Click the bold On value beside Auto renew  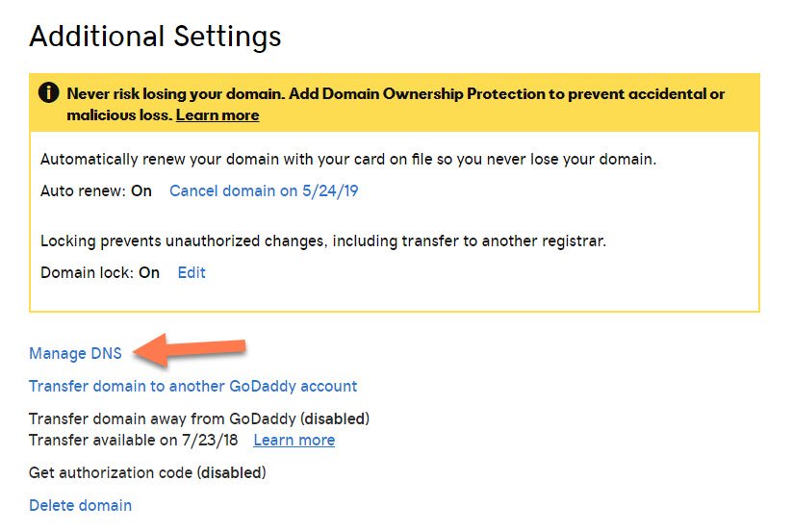[141, 190]
